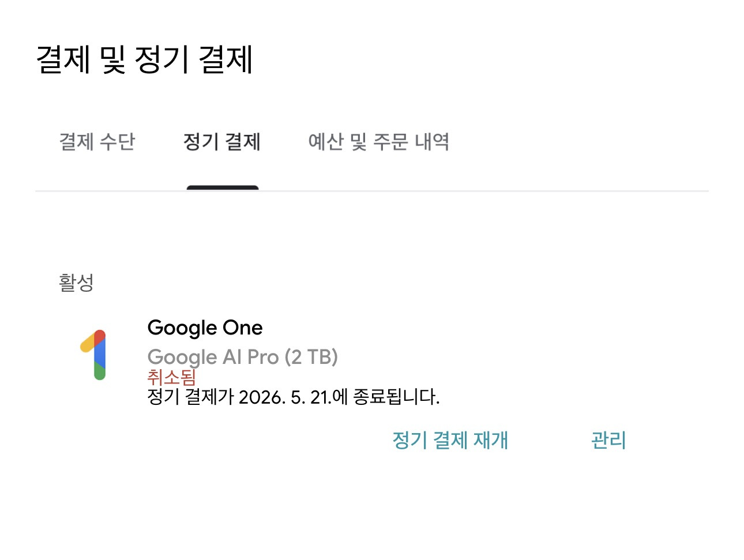Click the dark underline beneath 정기 결제 tab
Image resolution: width=744 pixels, height=560 pixels.
[222, 187]
